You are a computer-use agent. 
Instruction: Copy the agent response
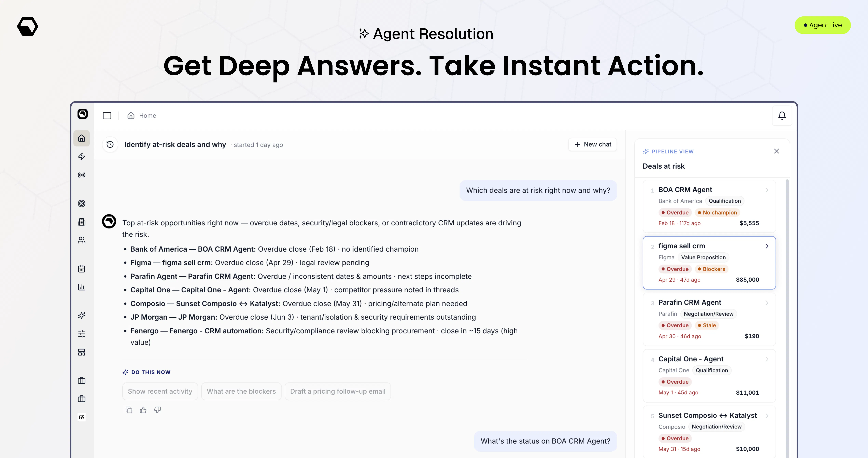129,410
